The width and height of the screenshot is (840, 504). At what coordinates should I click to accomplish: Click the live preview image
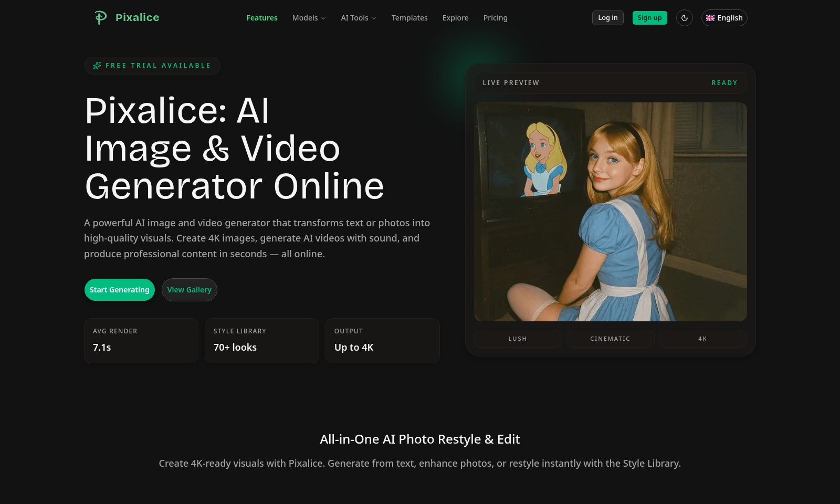[x=610, y=212]
